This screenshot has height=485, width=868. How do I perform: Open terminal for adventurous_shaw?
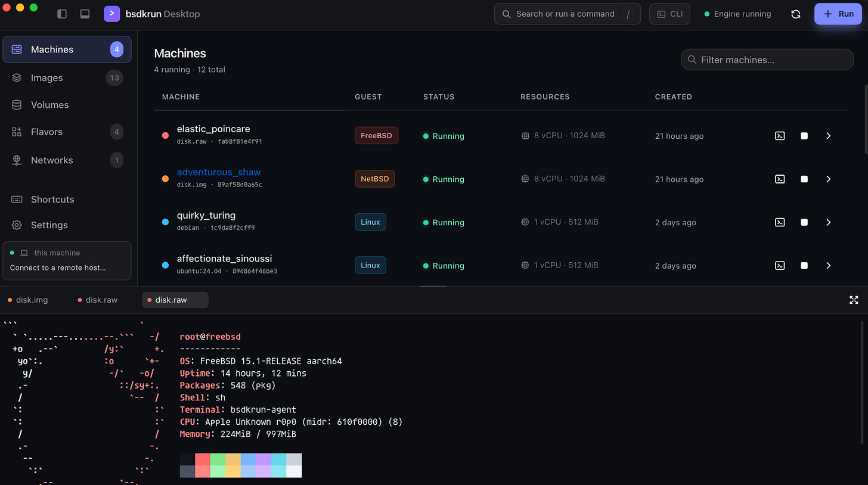tap(780, 179)
